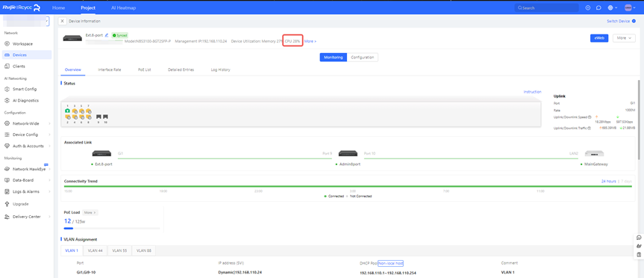Click SFP port 10 on the switch panel

click(105, 117)
